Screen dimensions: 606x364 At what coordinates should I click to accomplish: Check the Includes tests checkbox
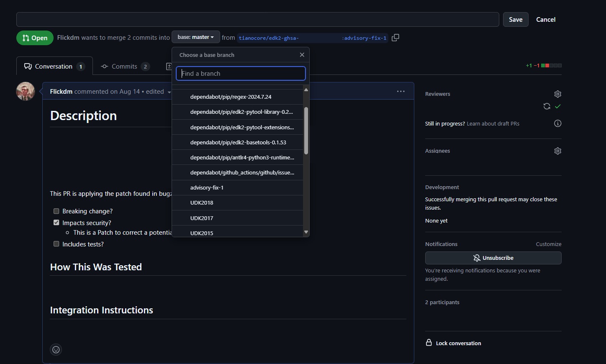(x=56, y=244)
